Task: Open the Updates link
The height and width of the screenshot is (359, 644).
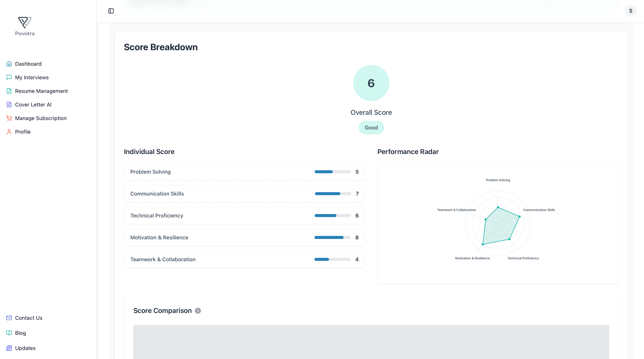Action: point(25,348)
